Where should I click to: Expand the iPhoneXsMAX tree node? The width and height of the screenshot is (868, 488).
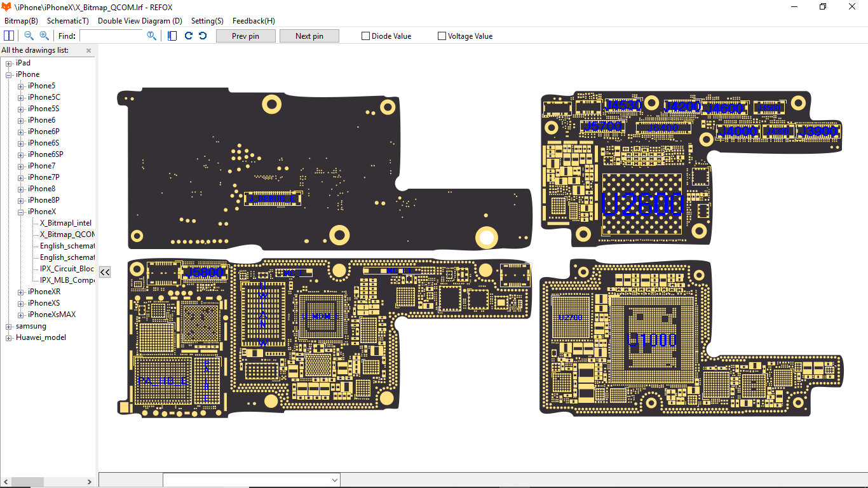tap(21, 315)
